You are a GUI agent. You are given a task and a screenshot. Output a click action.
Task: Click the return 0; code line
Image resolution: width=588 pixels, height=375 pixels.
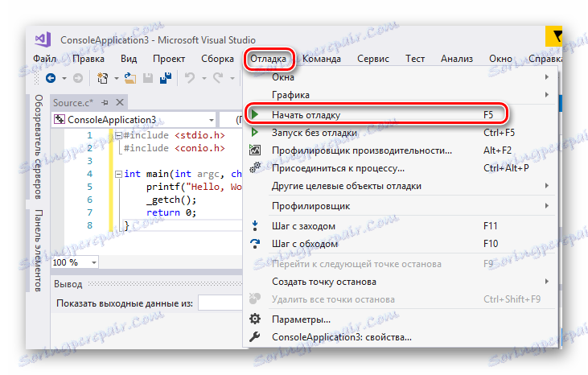coord(171,212)
